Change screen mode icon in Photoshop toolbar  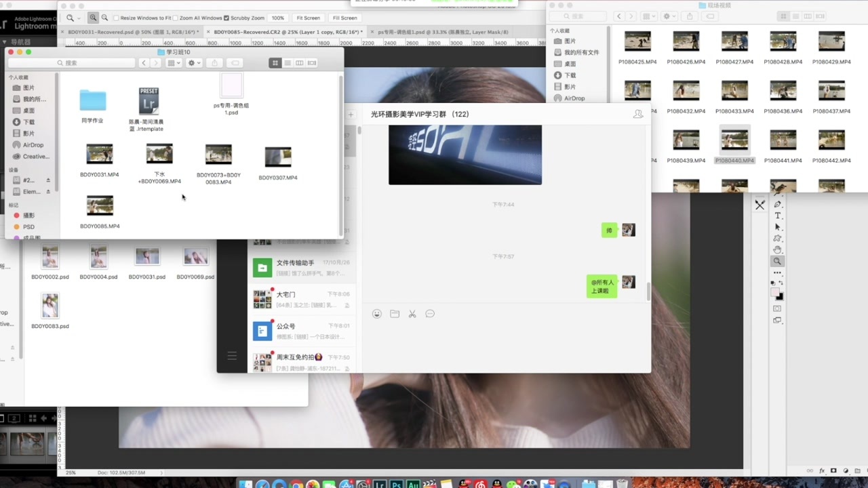click(778, 320)
